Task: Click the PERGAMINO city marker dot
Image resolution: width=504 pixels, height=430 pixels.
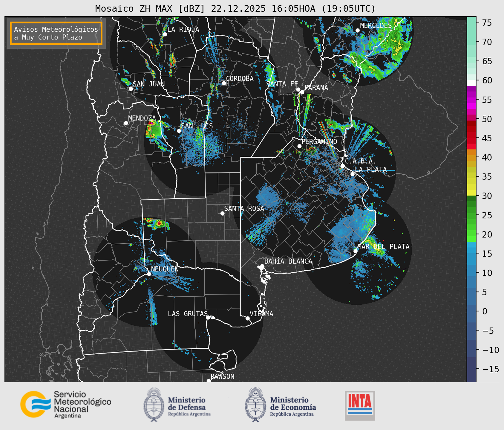Action: [299, 146]
